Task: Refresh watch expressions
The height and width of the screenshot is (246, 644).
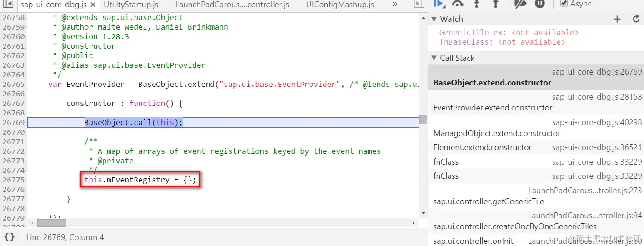Action: [636, 19]
